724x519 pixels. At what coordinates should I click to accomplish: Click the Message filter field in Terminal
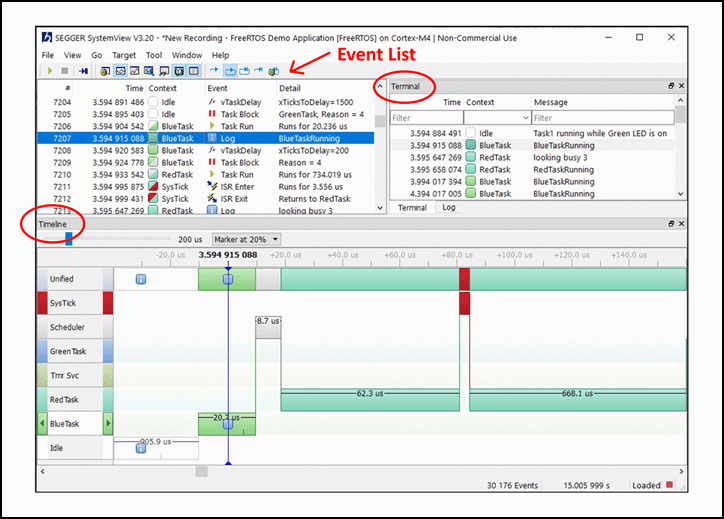tap(603, 118)
